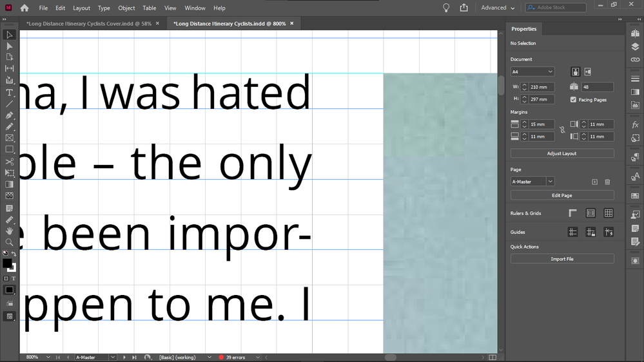Select the Pencil tool

click(9, 126)
